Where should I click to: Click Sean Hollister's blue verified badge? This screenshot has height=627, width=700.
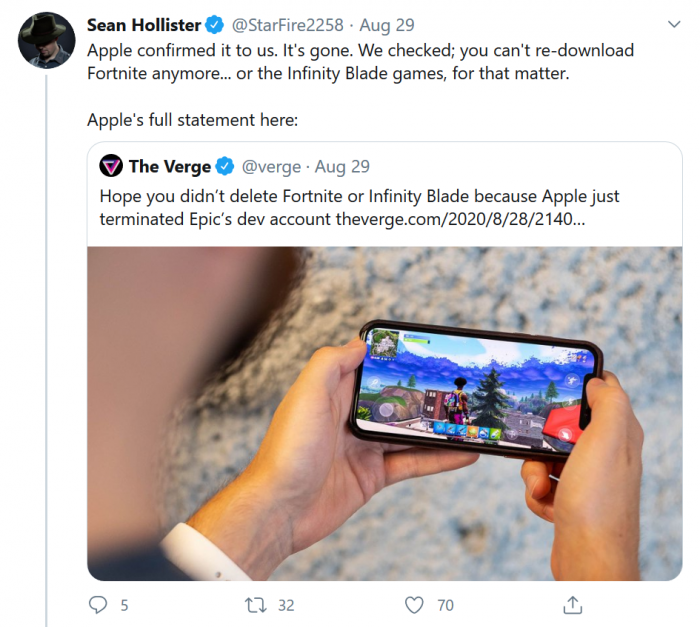217,24
